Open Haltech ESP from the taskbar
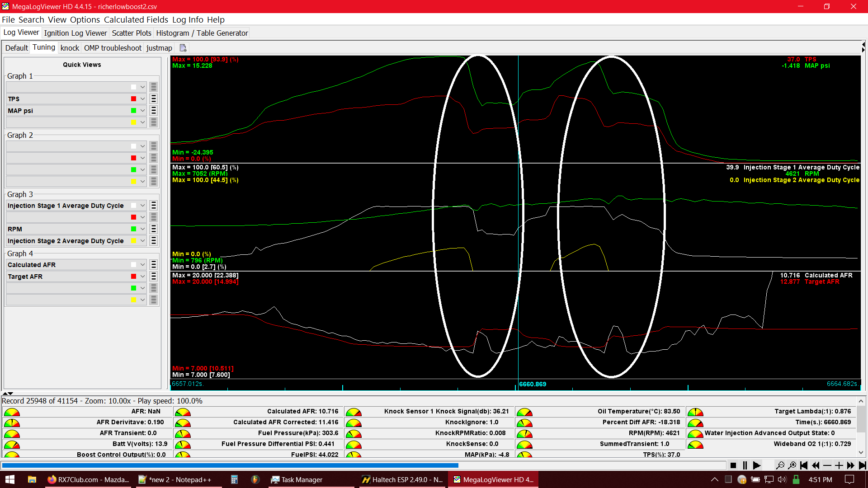 [402, 479]
